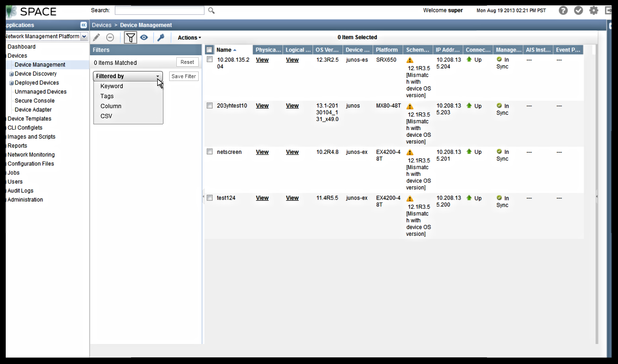Viewport: 618px width, 364px height.
Task: Click green Up arrow for 10.208.135.204
Action: pyautogui.click(x=469, y=60)
